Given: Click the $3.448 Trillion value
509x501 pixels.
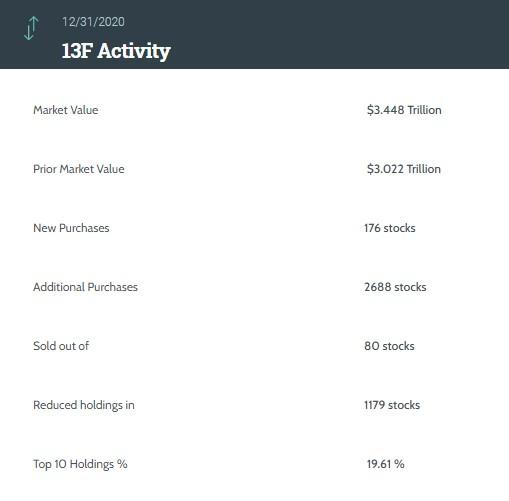Looking at the screenshot, I should [x=404, y=110].
